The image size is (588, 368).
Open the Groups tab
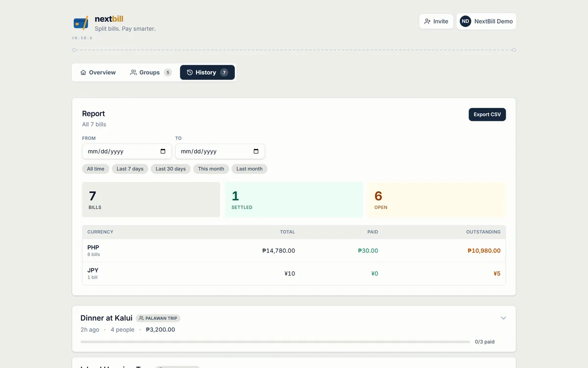click(x=150, y=73)
